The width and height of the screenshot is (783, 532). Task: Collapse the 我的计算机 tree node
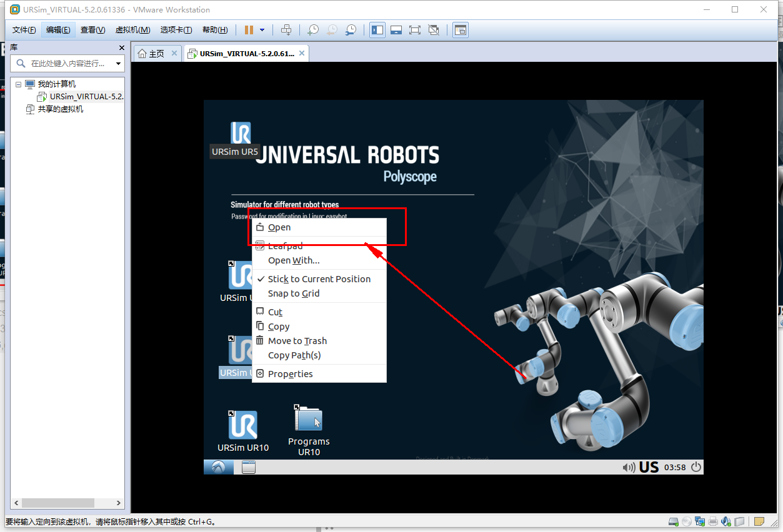point(18,84)
